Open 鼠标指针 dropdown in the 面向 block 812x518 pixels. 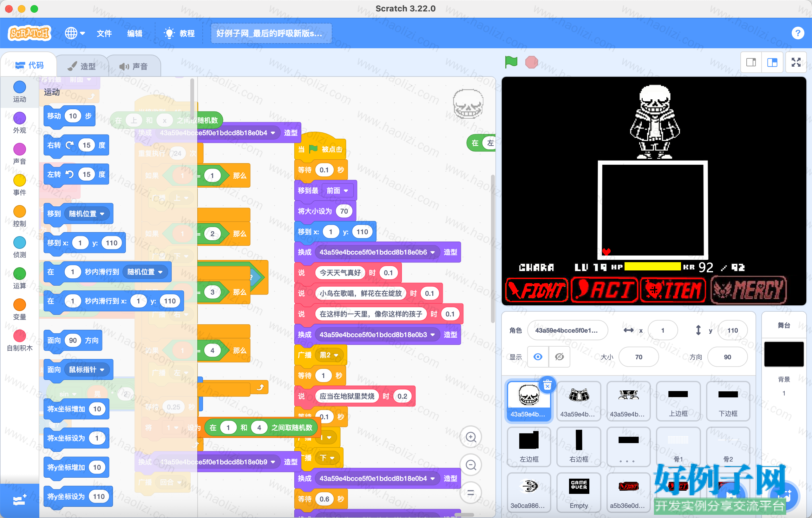(x=87, y=369)
